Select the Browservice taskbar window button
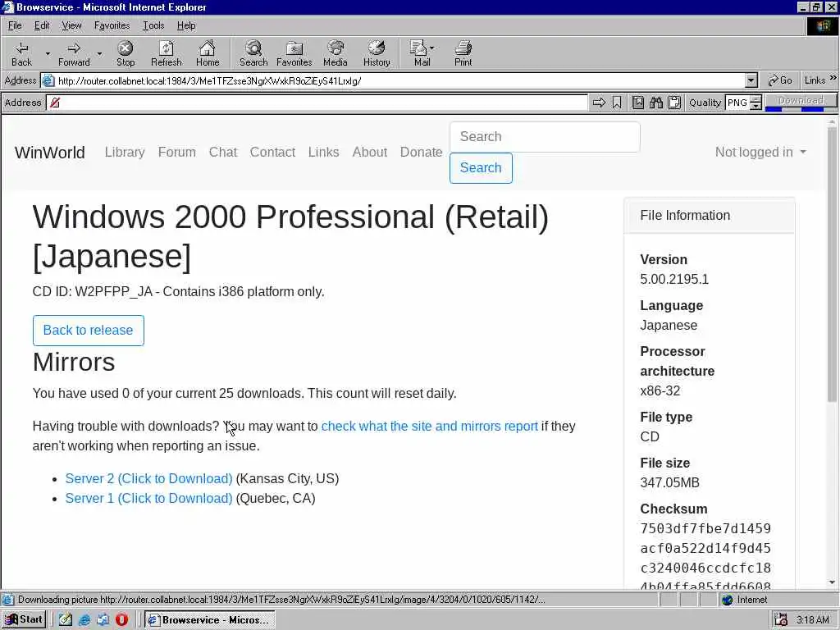This screenshot has height=630, width=840. (210, 620)
